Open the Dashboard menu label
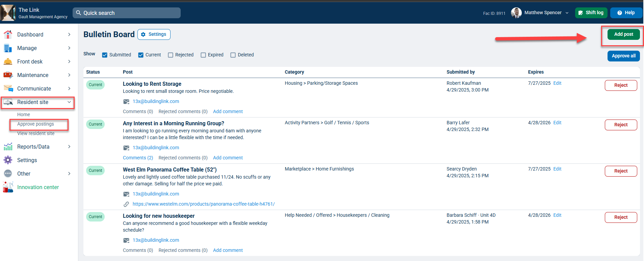Screen dimensions: 644x261 [x=30, y=34]
